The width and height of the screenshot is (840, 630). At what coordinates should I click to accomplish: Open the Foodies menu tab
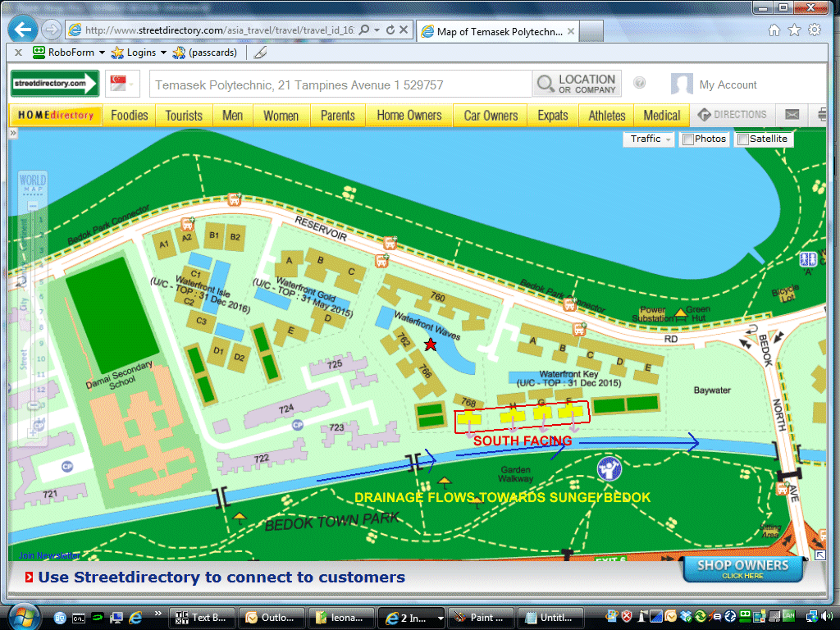(x=129, y=115)
